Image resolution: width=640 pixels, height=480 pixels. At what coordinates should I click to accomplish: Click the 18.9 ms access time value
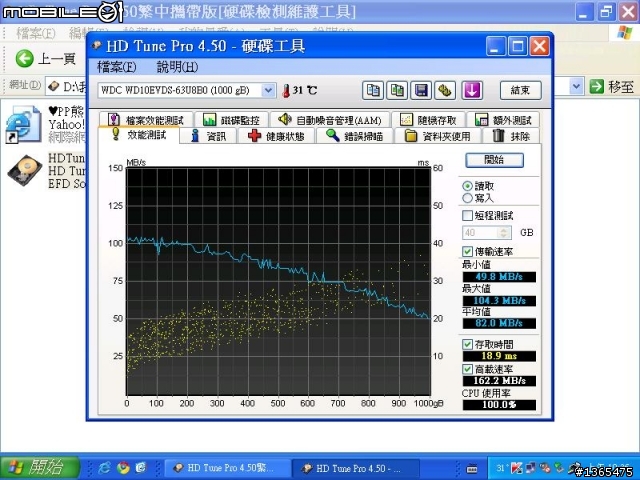[x=499, y=356]
